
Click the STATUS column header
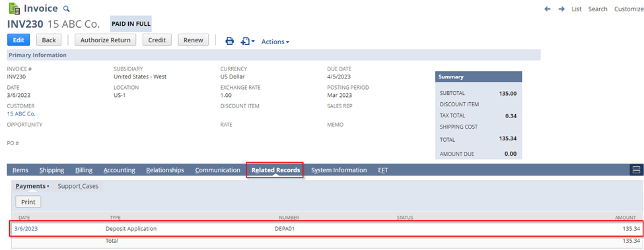point(404,218)
